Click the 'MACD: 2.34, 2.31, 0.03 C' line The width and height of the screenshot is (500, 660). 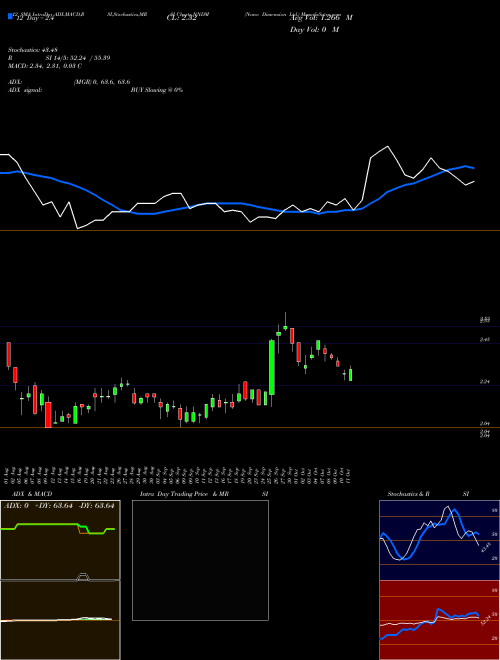(45, 66)
